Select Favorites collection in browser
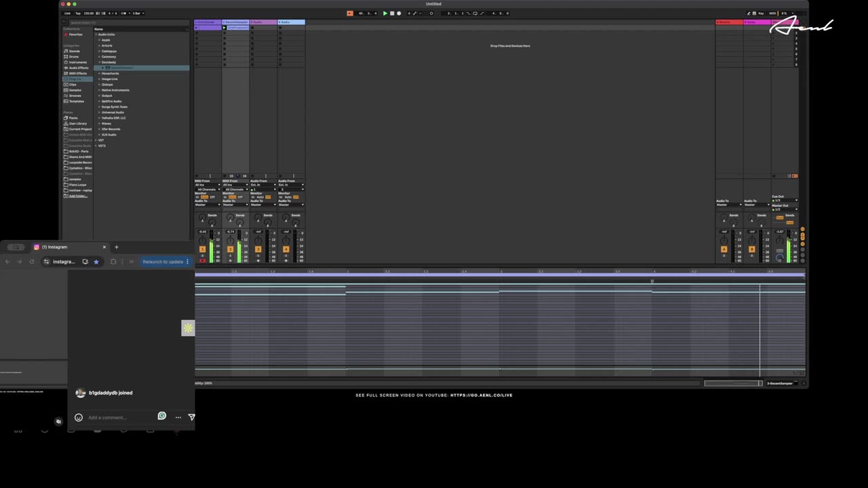 click(x=75, y=35)
